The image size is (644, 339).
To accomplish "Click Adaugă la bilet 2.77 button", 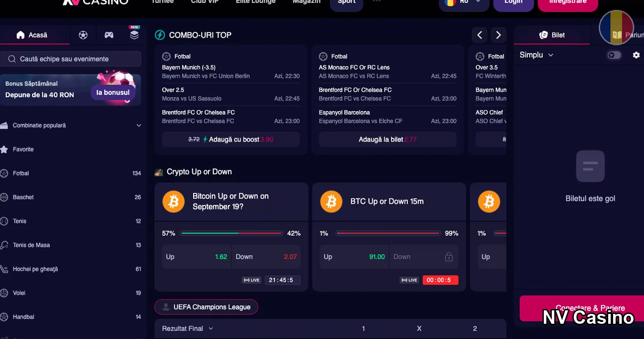I will click(x=388, y=139).
